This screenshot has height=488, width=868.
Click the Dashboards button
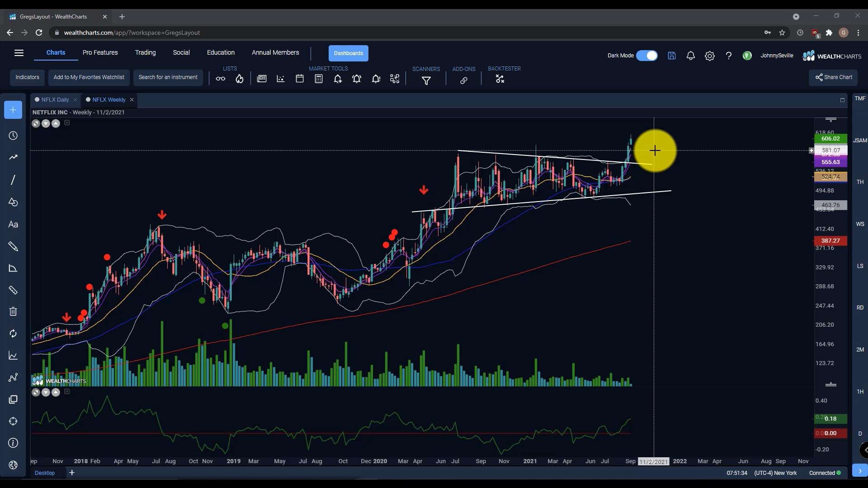click(349, 53)
